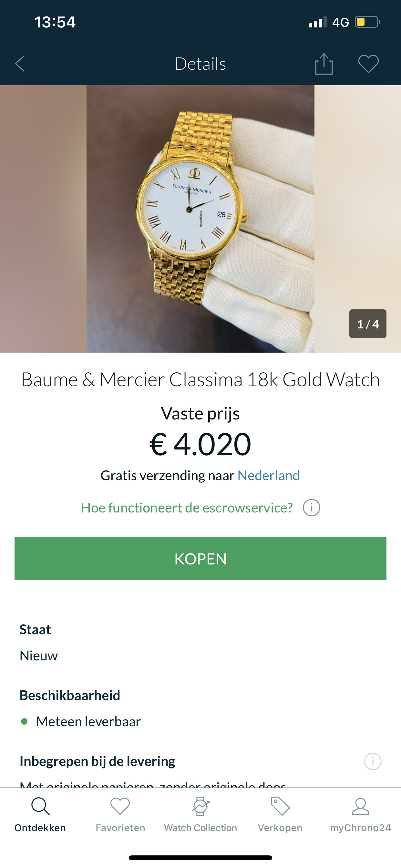
Task: Go back using the header arrow
Action: click(20, 64)
